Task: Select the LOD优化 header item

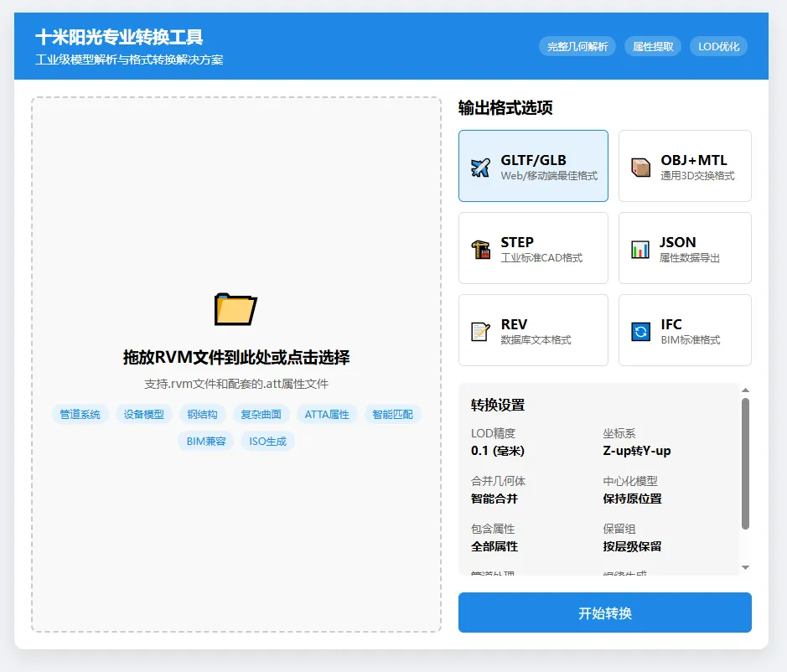Action: click(x=718, y=46)
